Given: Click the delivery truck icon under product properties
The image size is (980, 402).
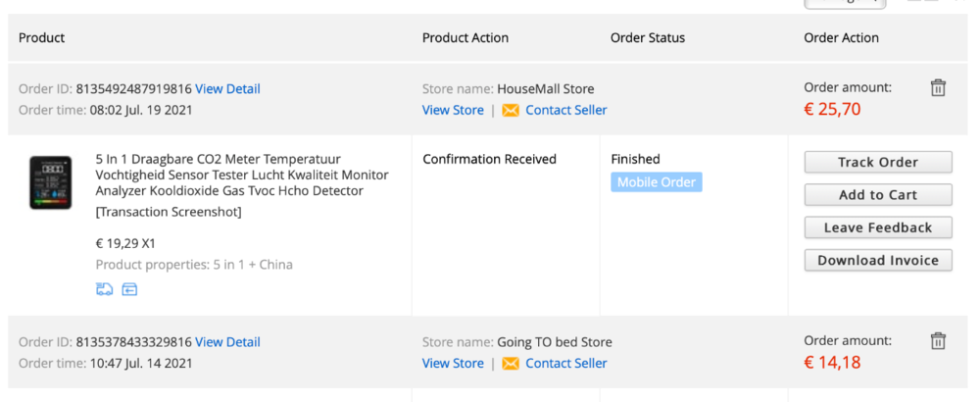Looking at the screenshot, I should pos(105,289).
